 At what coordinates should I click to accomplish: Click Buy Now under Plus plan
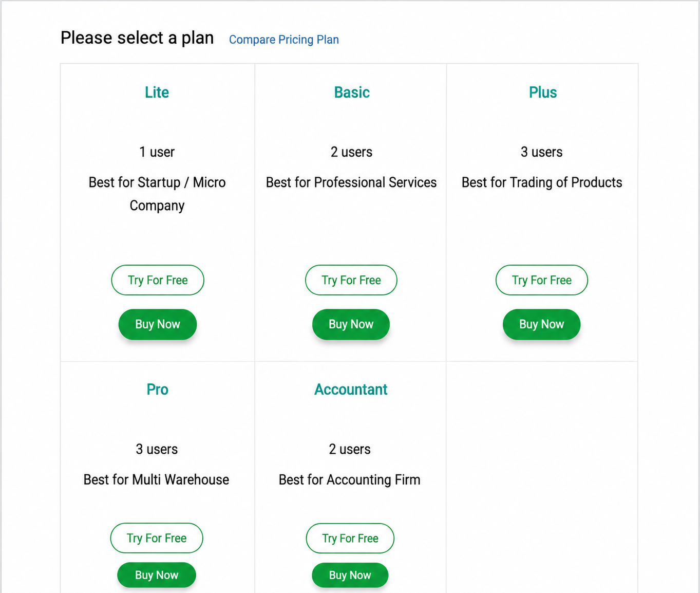542,324
